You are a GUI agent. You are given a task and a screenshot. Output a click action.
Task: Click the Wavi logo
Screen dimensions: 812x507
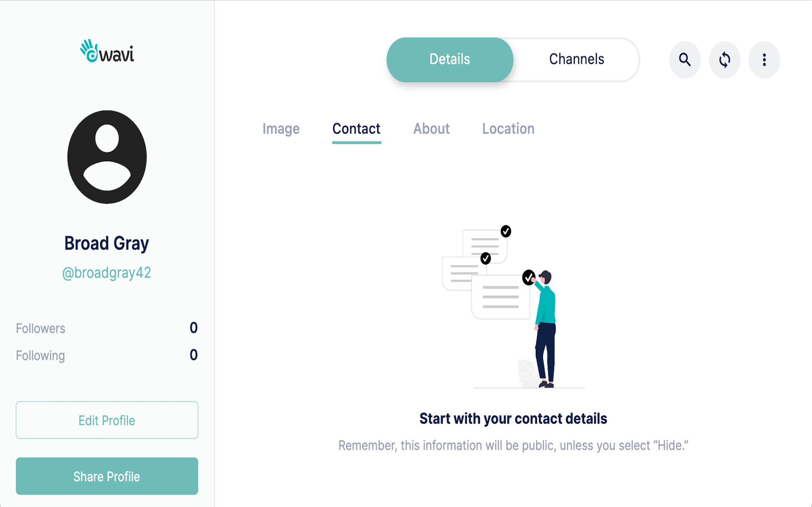[107, 51]
